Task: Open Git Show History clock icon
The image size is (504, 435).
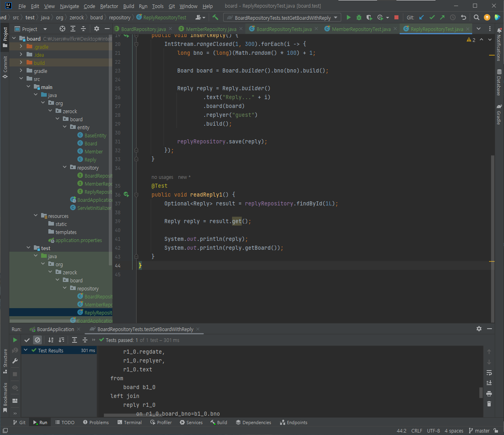Action: 453,17
